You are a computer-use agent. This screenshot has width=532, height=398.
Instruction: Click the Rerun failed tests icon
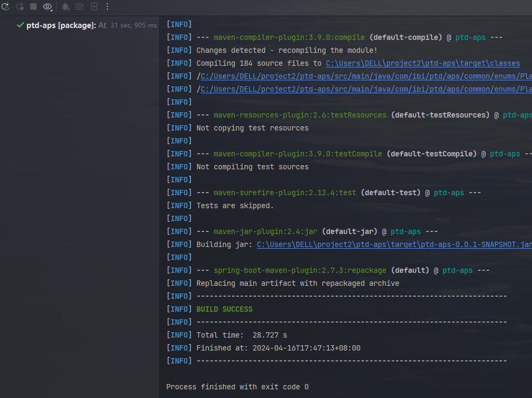point(19,6)
